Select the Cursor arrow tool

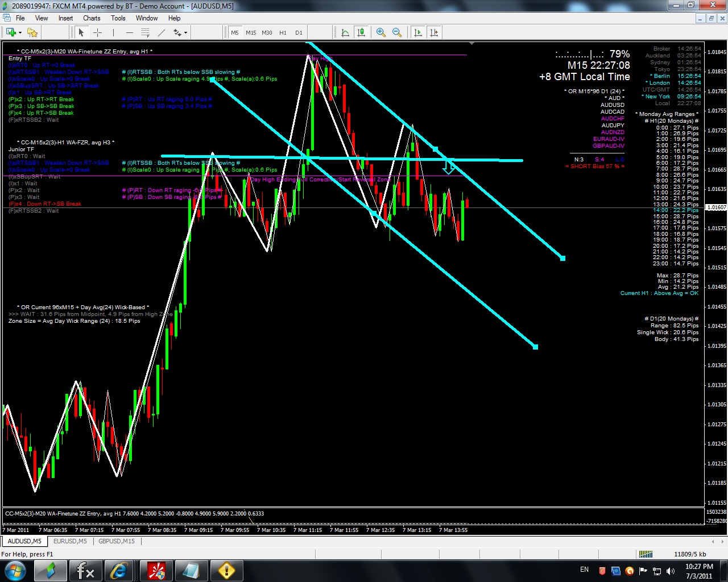81,32
